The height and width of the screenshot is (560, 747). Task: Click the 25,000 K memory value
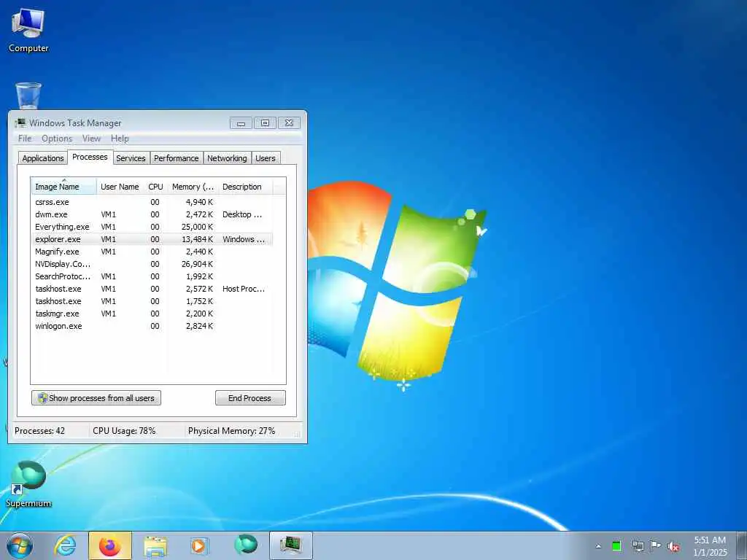(197, 227)
